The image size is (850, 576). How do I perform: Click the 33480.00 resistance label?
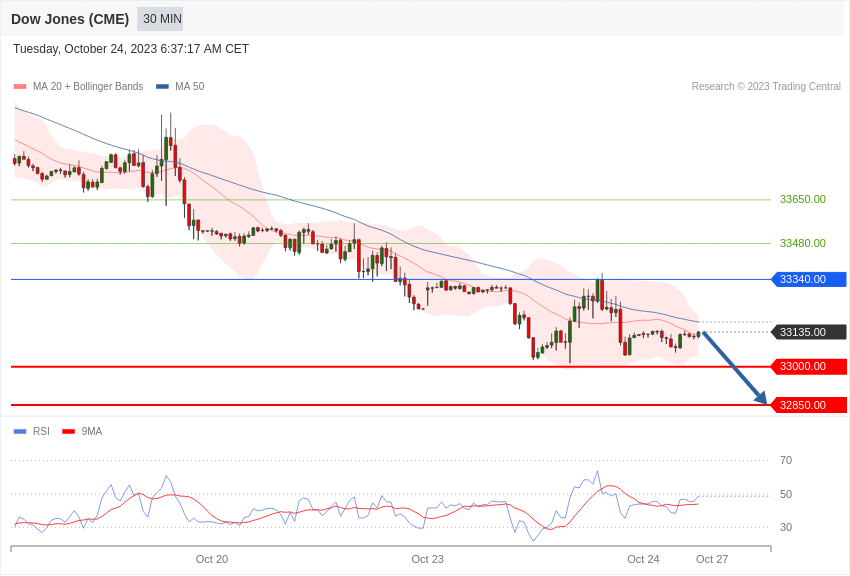(803, 243)
